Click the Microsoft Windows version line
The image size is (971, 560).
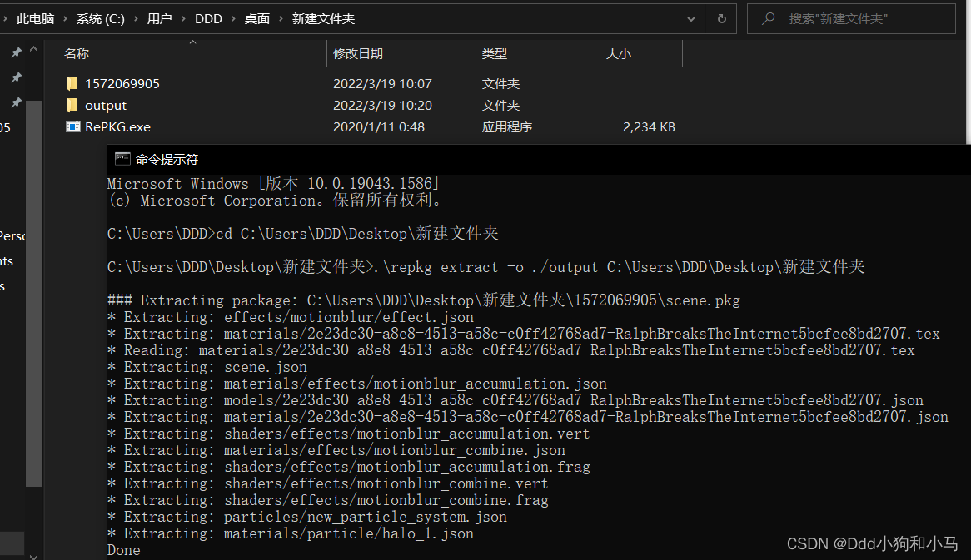pyautogui.click(x=273, y=184)
